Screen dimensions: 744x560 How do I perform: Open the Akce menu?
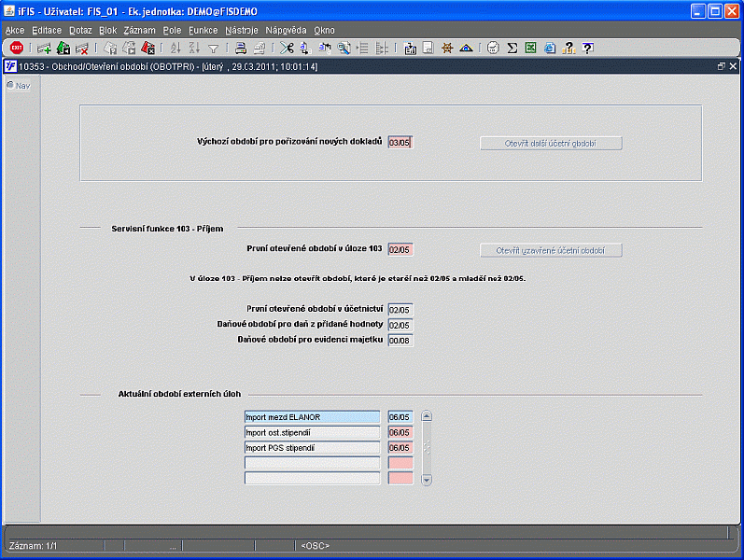click(15, 31)
